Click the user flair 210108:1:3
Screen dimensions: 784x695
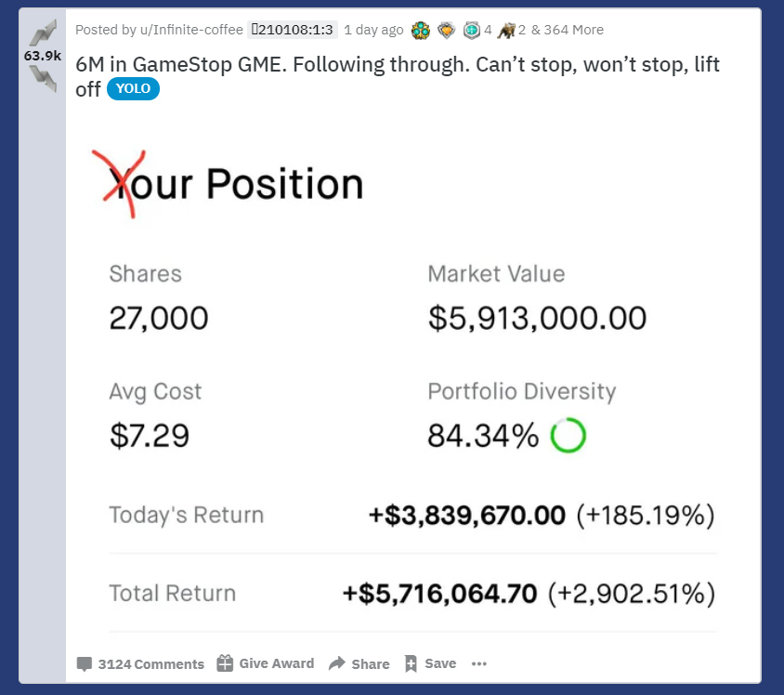[293, 30]
